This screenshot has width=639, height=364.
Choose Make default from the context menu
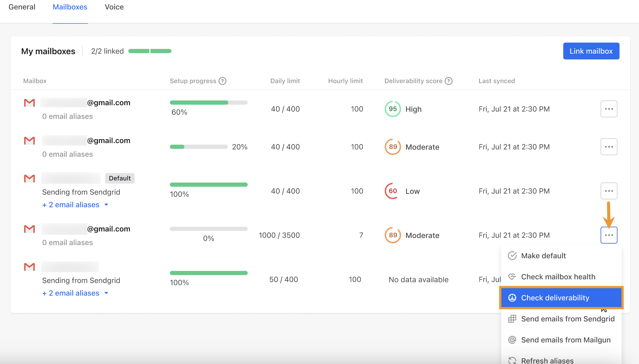click(543, 255)
